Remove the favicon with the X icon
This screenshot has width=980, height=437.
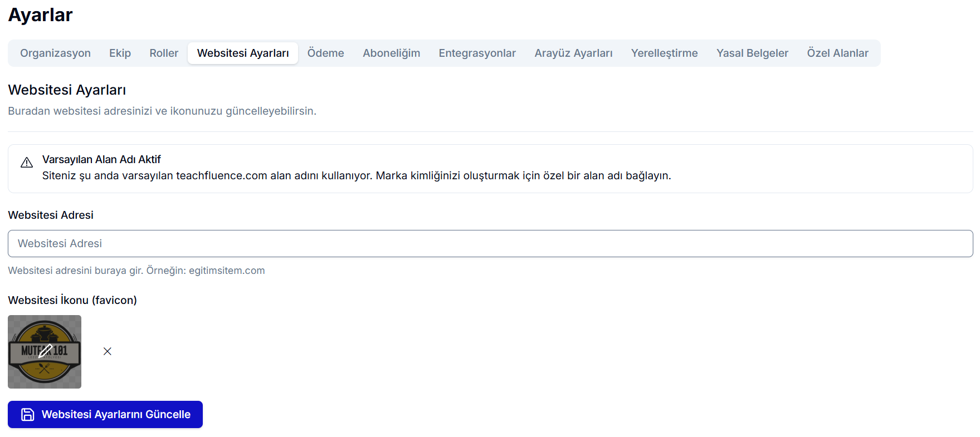pos(108,351)
